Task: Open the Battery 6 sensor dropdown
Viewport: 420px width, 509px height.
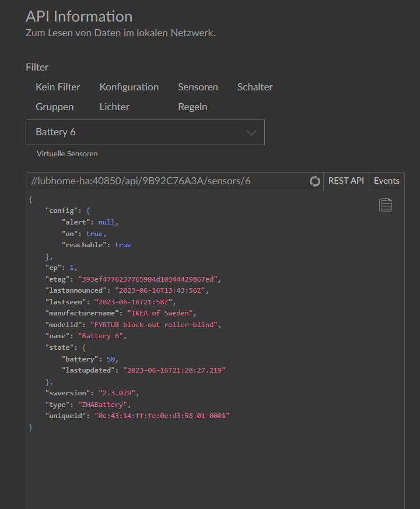Action: pos(145,132)
